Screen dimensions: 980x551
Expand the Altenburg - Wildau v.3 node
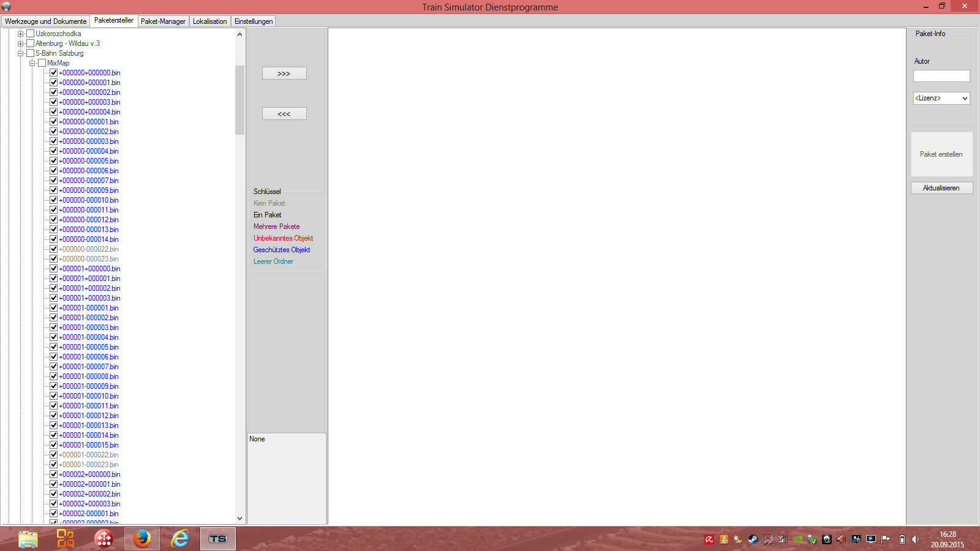pyautogui.click(x=20, y=43)
